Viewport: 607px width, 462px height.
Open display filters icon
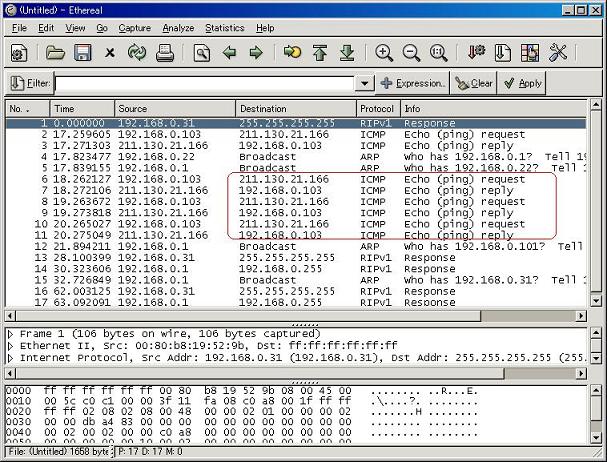[x=502, y=53]
